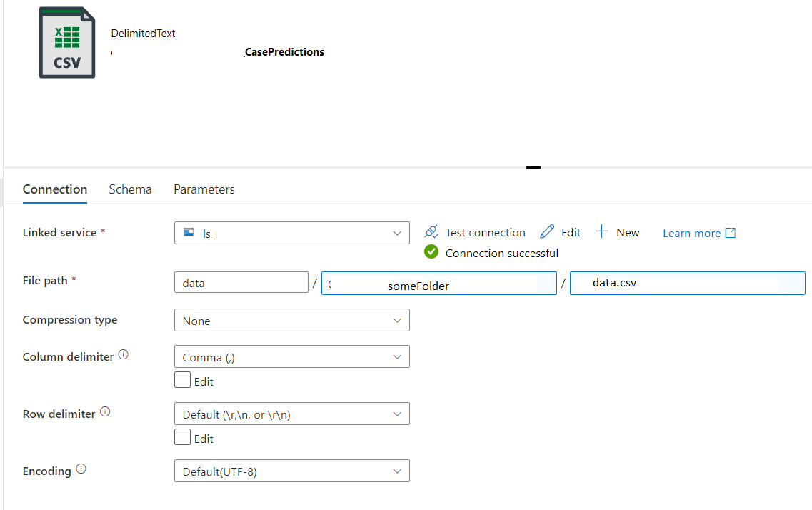Image resolution: width=812 pixels, height=510 pixels.
Task: Click the CSV dataset file icon
Action: pyautogui.click(x=67, y=43)
